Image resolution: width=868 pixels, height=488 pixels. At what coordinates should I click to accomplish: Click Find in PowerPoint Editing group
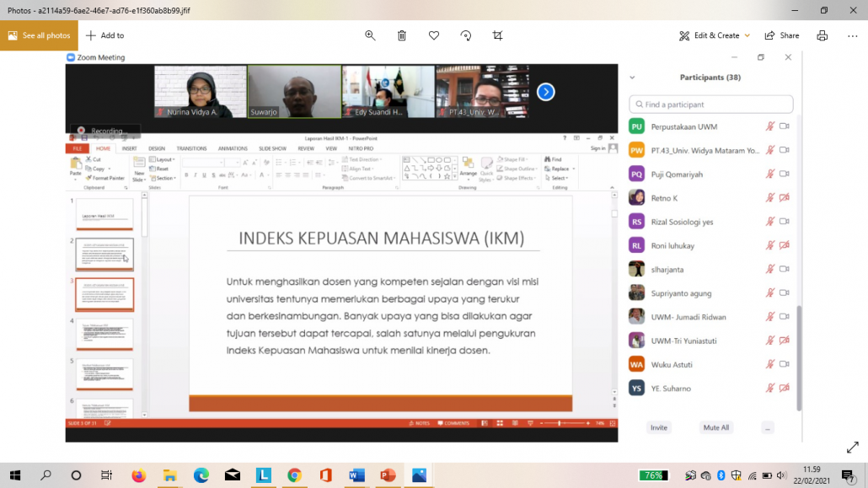[553, 159]
